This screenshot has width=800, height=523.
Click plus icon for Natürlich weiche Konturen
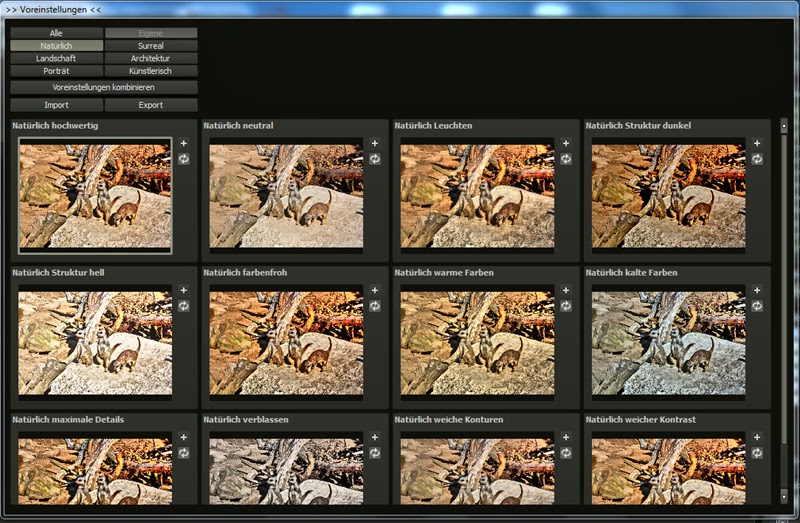(566, 437)
